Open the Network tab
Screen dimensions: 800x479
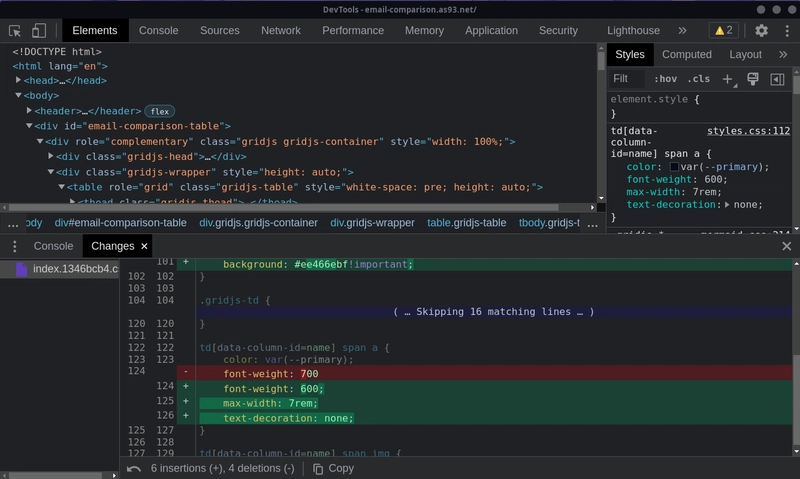click(281, 31)
